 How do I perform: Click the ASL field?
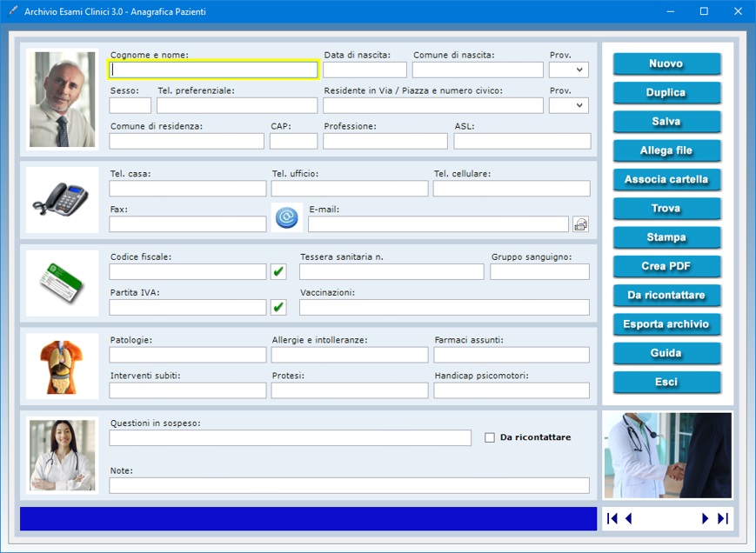[x=522, y=141]
